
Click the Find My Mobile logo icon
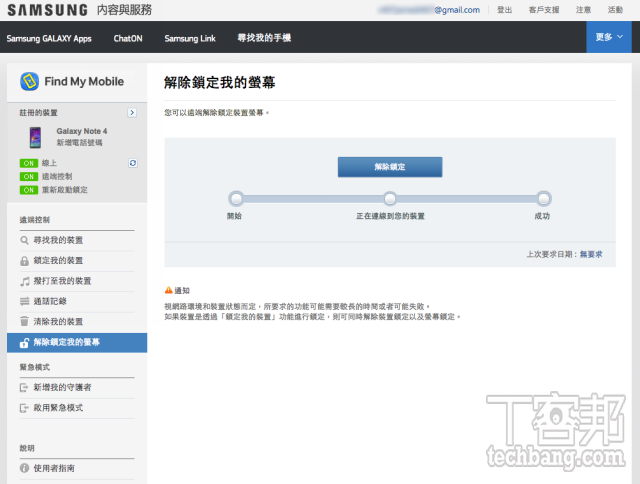tap(29, 81)
